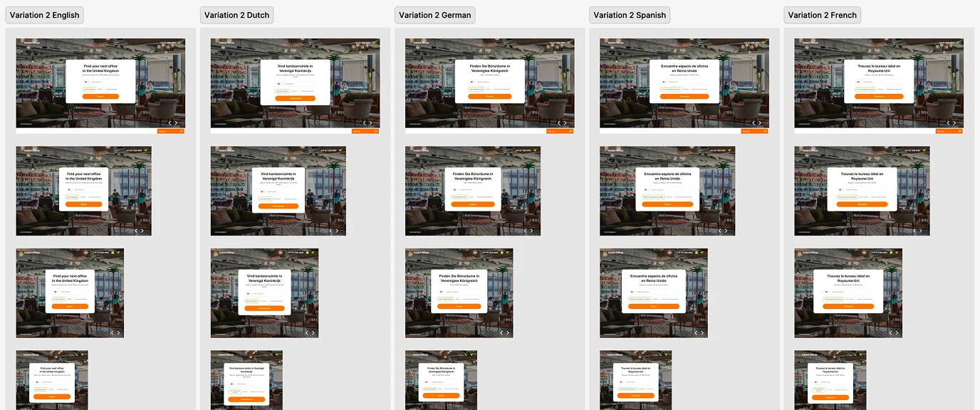This screenshot has height=410, width=980.
Task: Click chat icon in French first frame's orange bar
Action: click(960, 131)
